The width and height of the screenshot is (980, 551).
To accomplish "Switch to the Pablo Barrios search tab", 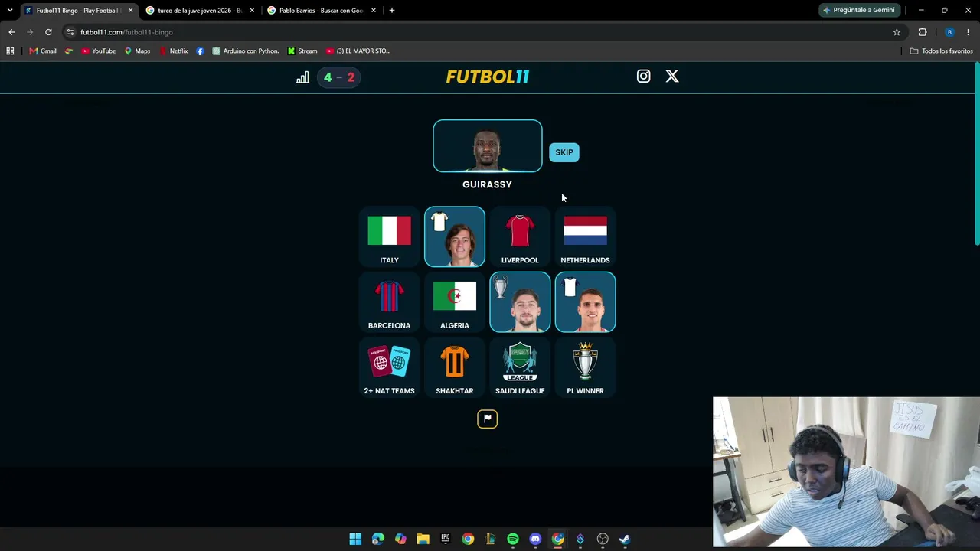I will tap(321, 11).
